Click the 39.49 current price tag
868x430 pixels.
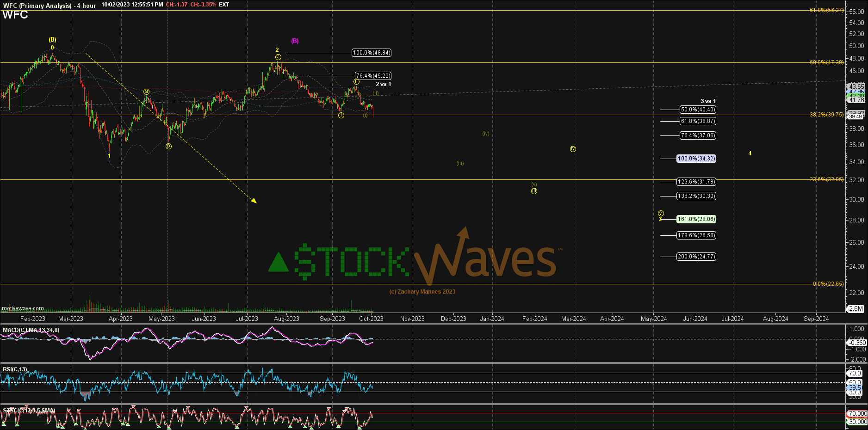pyautogui.click(x=856, y=117)
